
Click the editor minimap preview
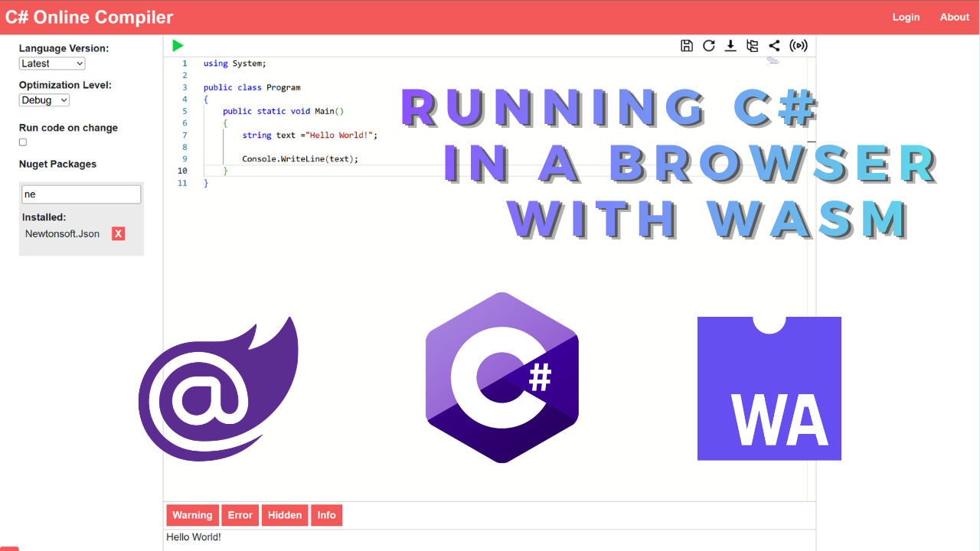point(773,60)
